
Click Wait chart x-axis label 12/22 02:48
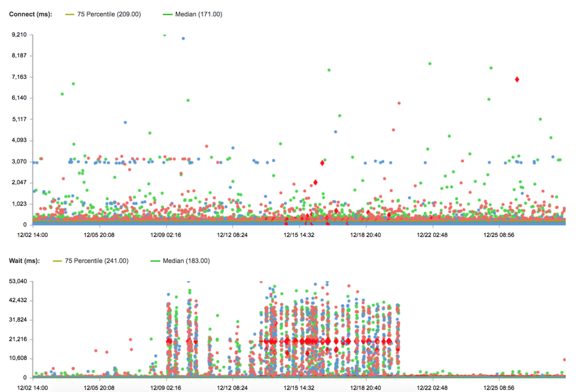click(432, 388)
